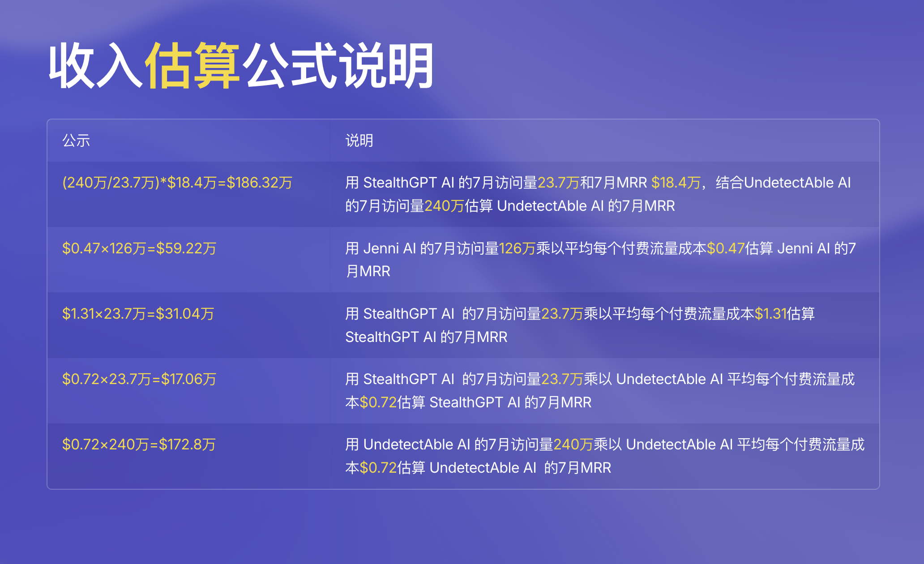Click StealthGPT description using UndetectAble cost $0.72
This screenshot has width=924, height=564.
click(x=600, y=390)
